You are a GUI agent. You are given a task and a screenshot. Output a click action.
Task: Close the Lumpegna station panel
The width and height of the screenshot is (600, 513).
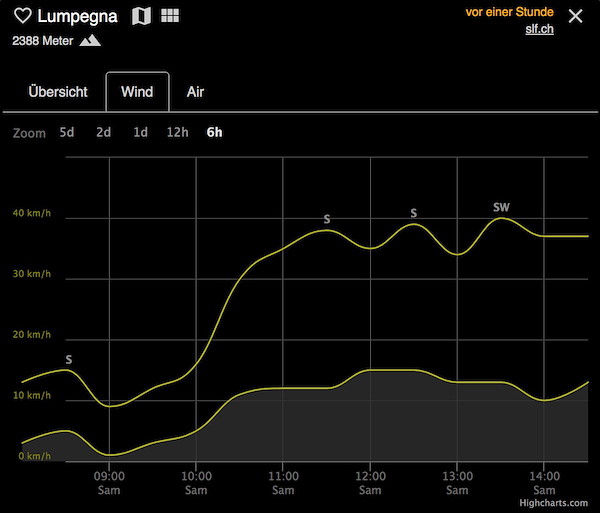point(575,16)
